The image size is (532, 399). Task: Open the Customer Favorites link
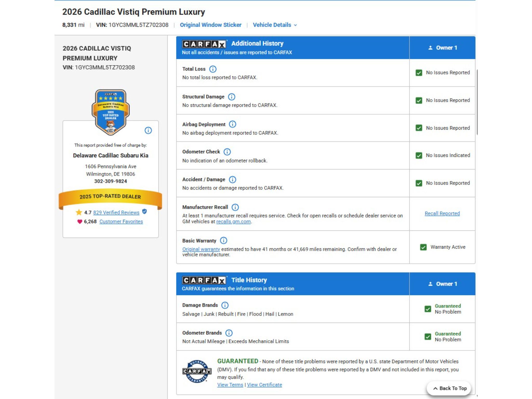(121, 222)
